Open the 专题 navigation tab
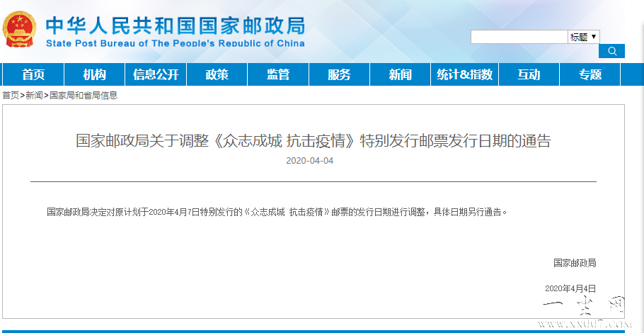The width and height of the screenshot is (644, 333). [590, 74]
